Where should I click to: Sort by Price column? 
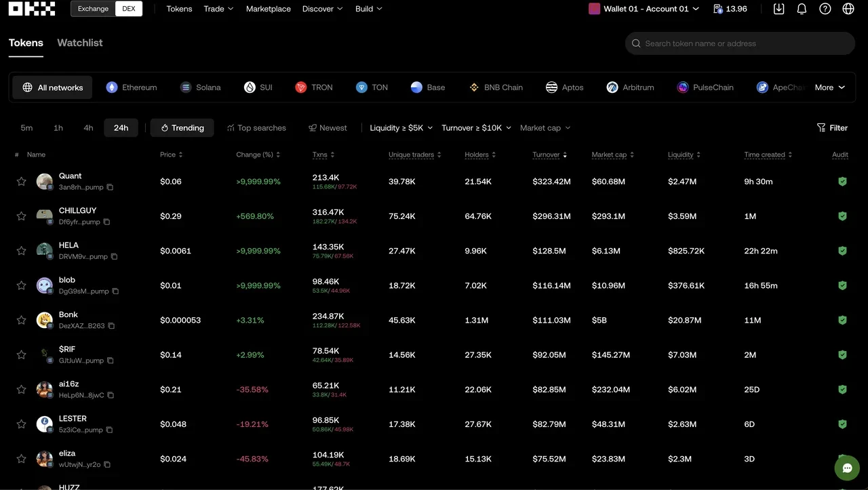point(172,155)
